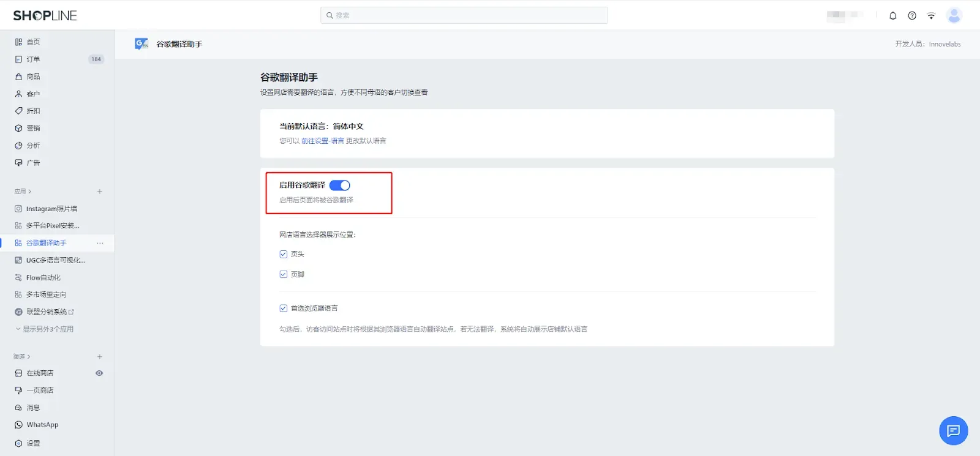The height and width of the screenshot is (456, 980).
Task: Click the add channel plus icon
Action: coord(100,357)
